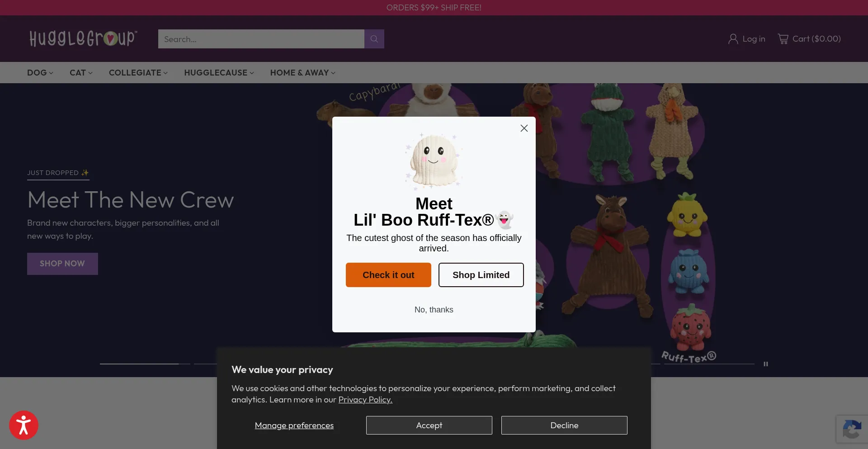Image resolution: width=868 pixels, height=449 pixels.
Task: Click the reCAPTCHA badge
Action: 852,429
